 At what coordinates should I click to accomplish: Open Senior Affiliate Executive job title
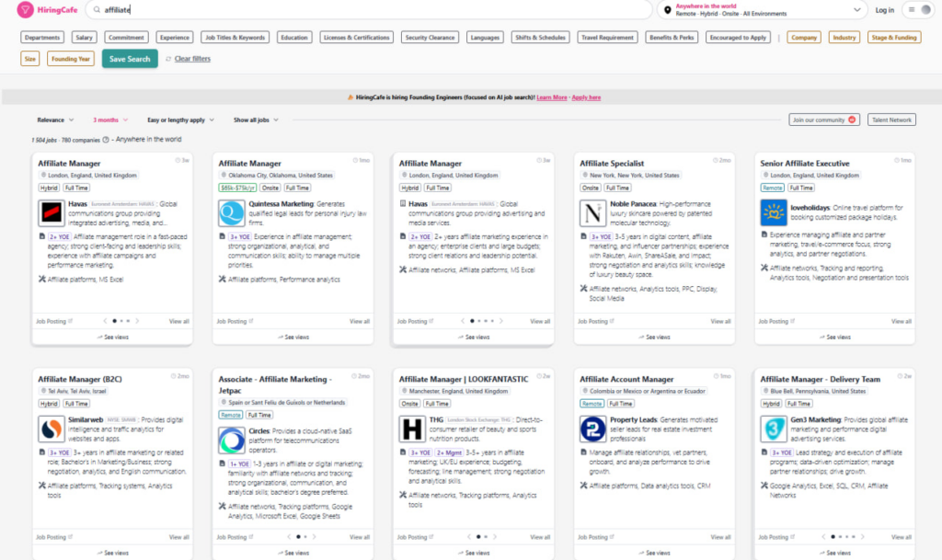pos(804,164)
